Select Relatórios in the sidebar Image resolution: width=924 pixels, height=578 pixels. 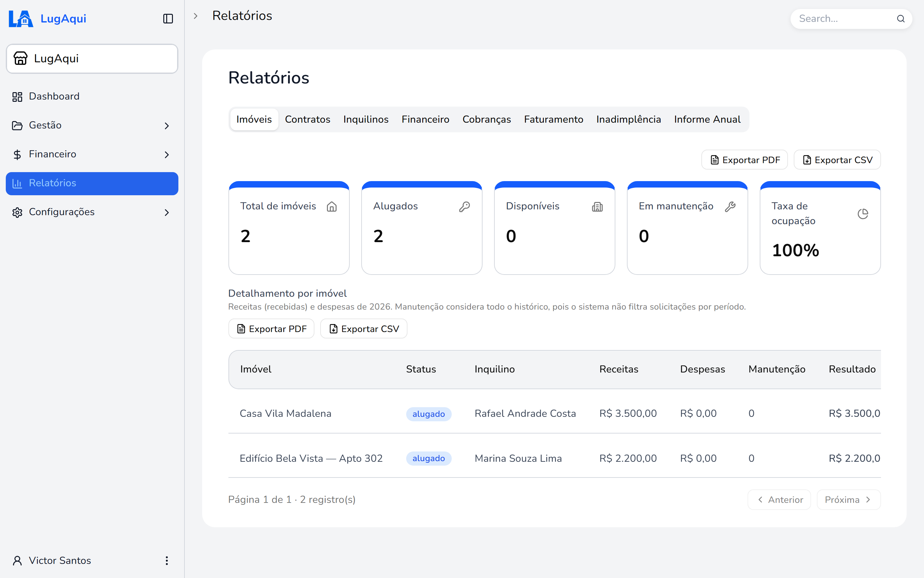coord(92,183)
